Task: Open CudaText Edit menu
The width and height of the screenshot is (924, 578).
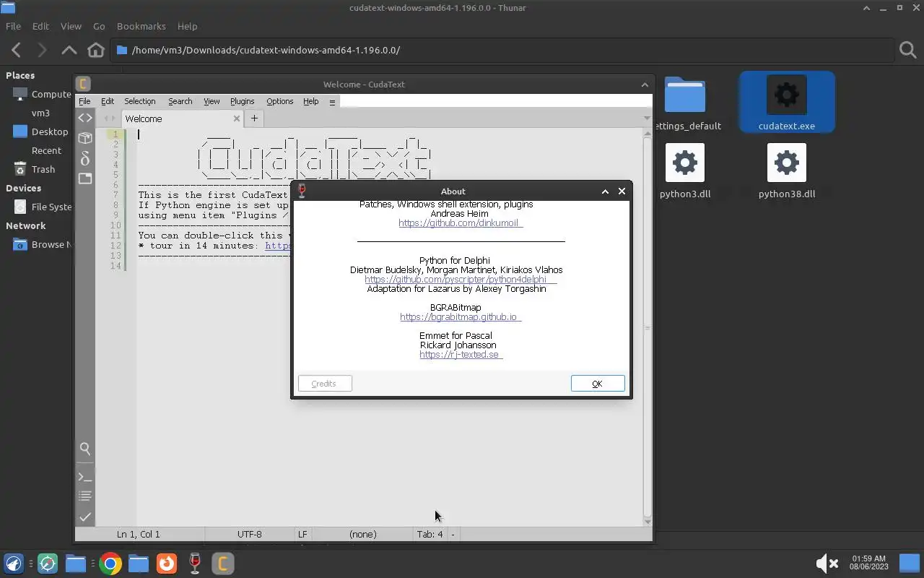Action: tap(108, 101)
